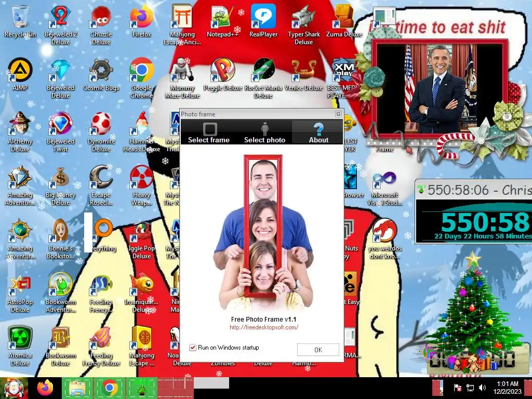The image size is (532, 399).
Task: Launch RealPlayer desktop shortcut
Action: coord(263,21)
